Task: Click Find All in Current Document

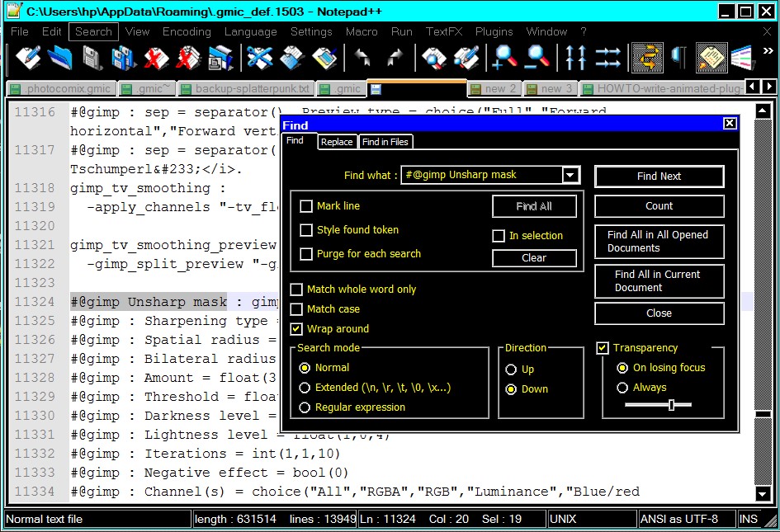Action: tap(659, 281)
